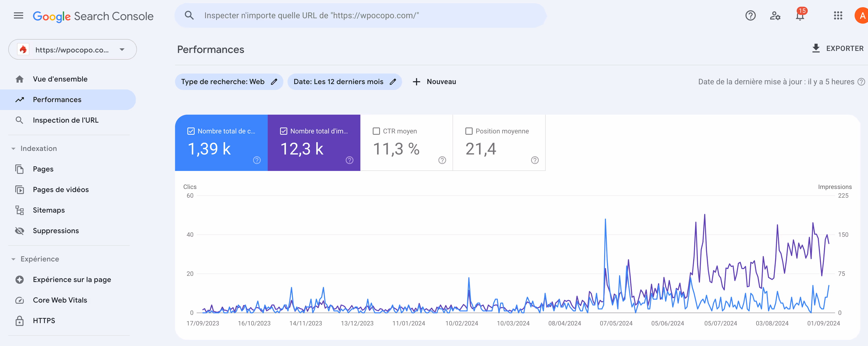The width and height of the screenshot is (868, 346).
Task: Open the Sitemaps page
Action: click(x=48, y=210)
